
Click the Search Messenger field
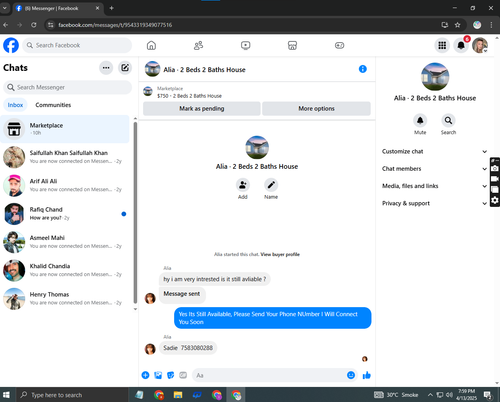point(68,87)
